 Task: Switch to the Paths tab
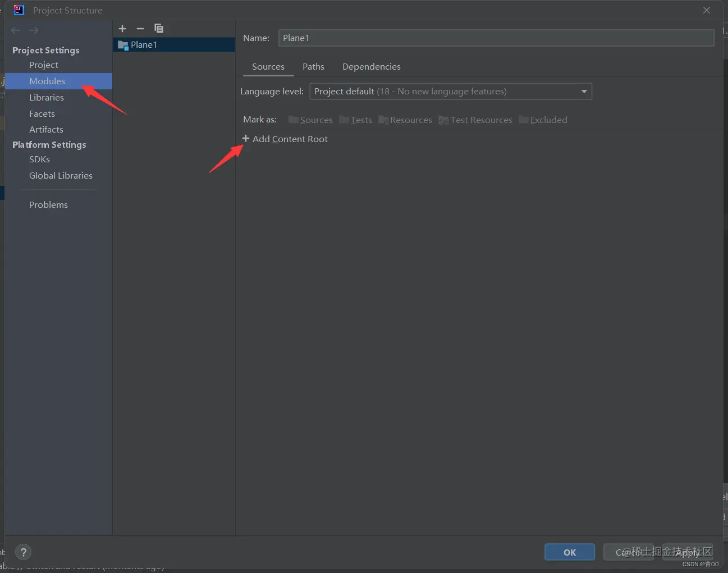point(313,67)
